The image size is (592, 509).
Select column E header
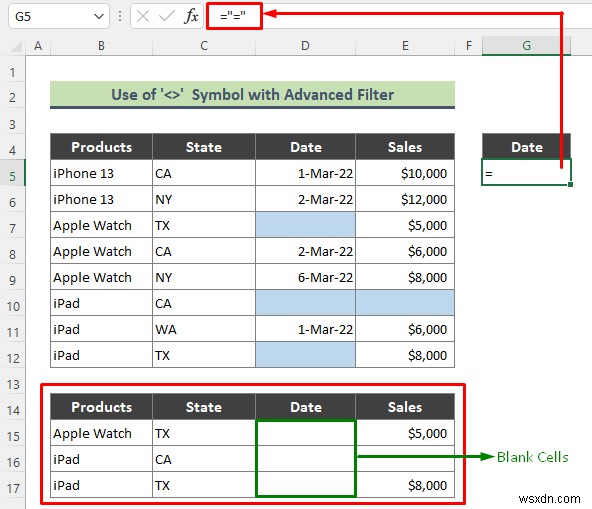(405, 46)
